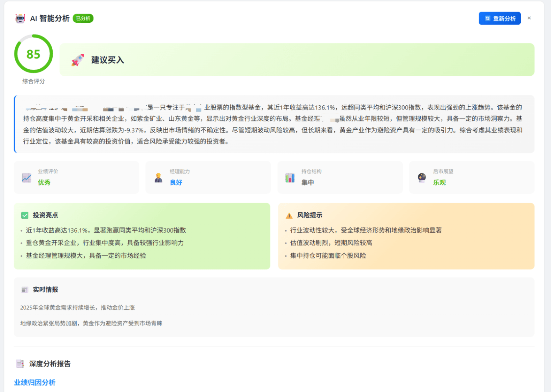
Task: Click the 业绩评价 chart icon
Action: click(27, 178)
